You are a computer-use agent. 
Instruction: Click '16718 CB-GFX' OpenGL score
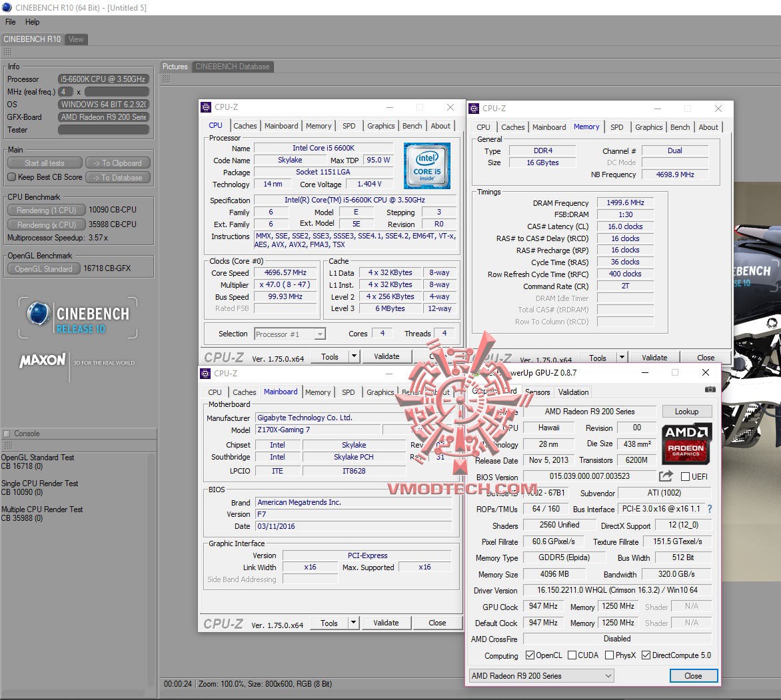(x=107, y=268)
